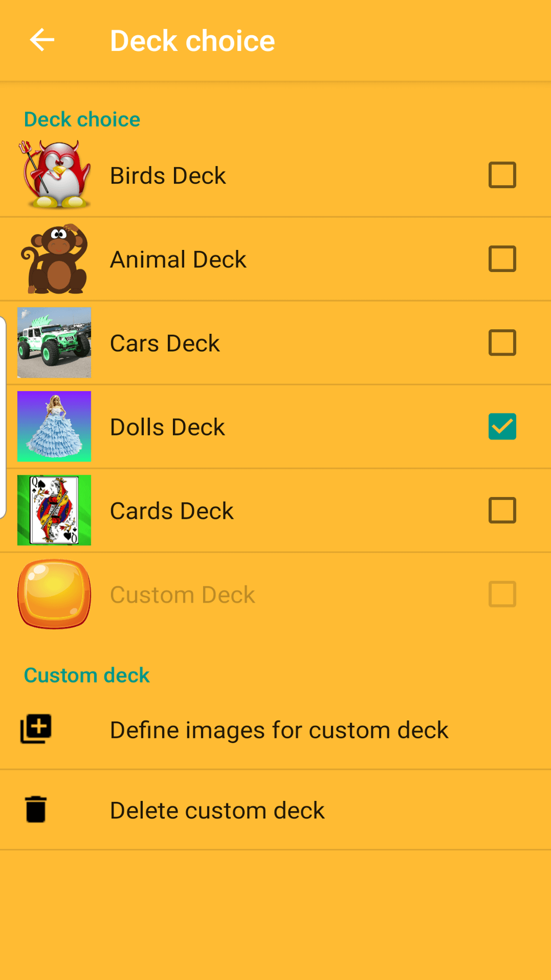The width and height of the screenshot is (551, 980).
Task: Select the Birds Deck label
Action: pos(168,176)
